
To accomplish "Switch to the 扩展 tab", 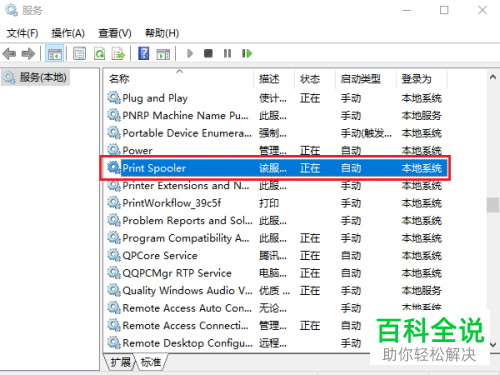I will (120, 362).
